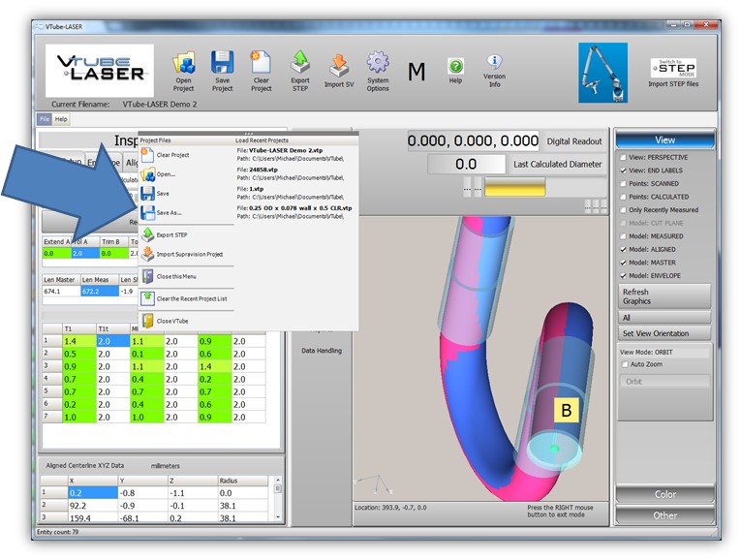Expand the Color panel section

(x=665, y=494)
